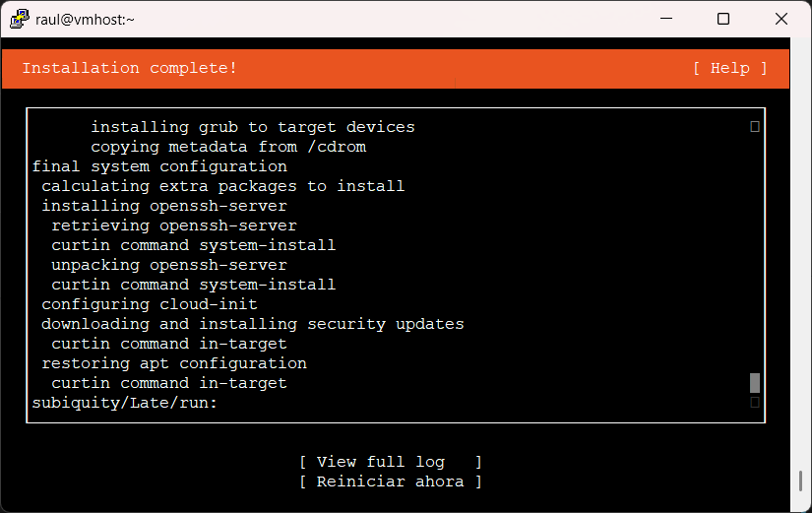Click the 'installing grub to target devices' line
The image size is (812, 513).
pyautogui.click(x=253, y=127)
